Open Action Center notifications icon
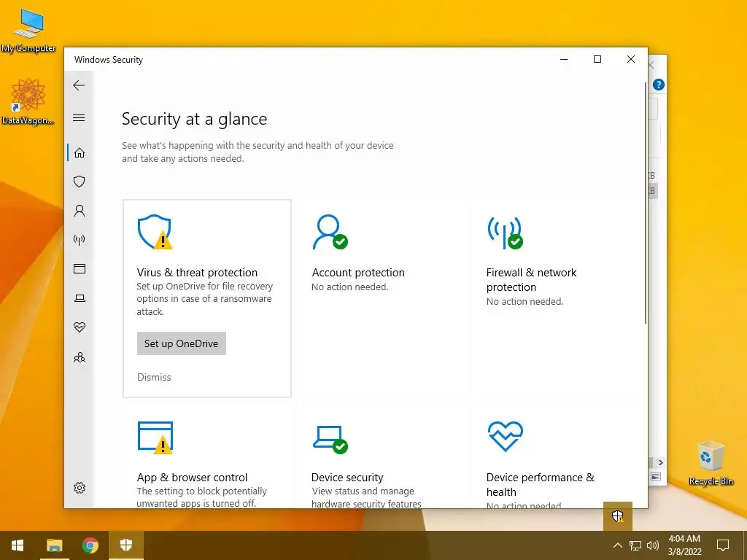This screenshot has width=747, height=560. coord(723,545)
